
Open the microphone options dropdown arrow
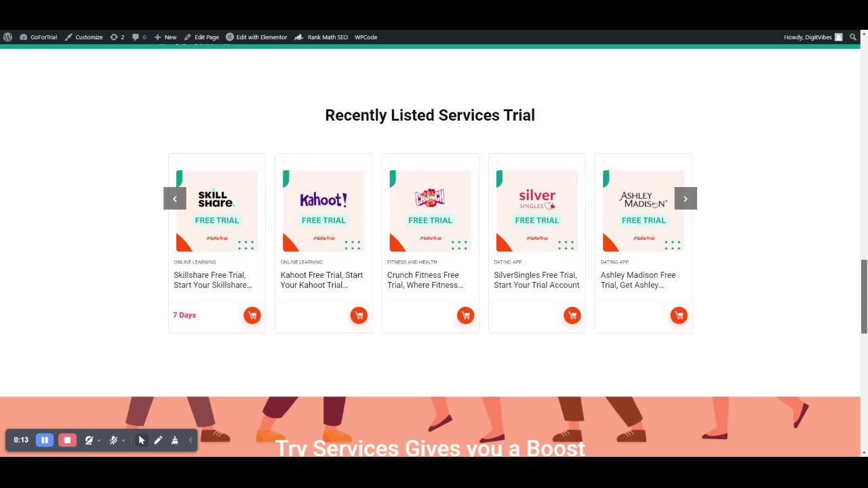[x=123, y=441]
